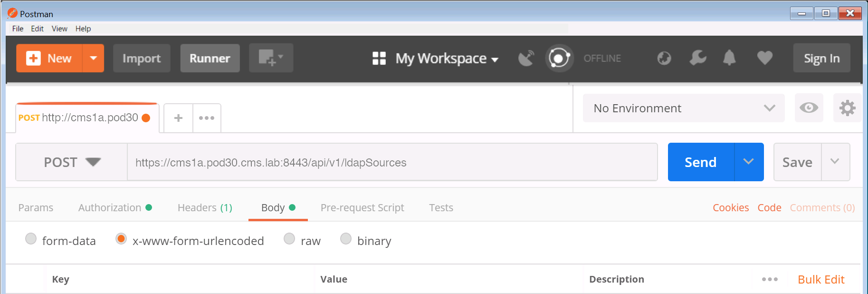Click the Bulk Edit link
868x294 pixels.
[x=820, y=280]
